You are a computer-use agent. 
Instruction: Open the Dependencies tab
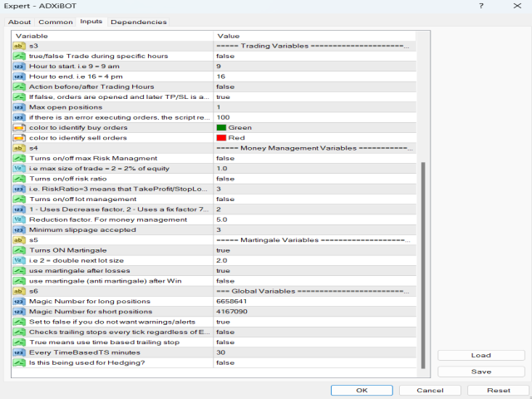tap(139, 22)
